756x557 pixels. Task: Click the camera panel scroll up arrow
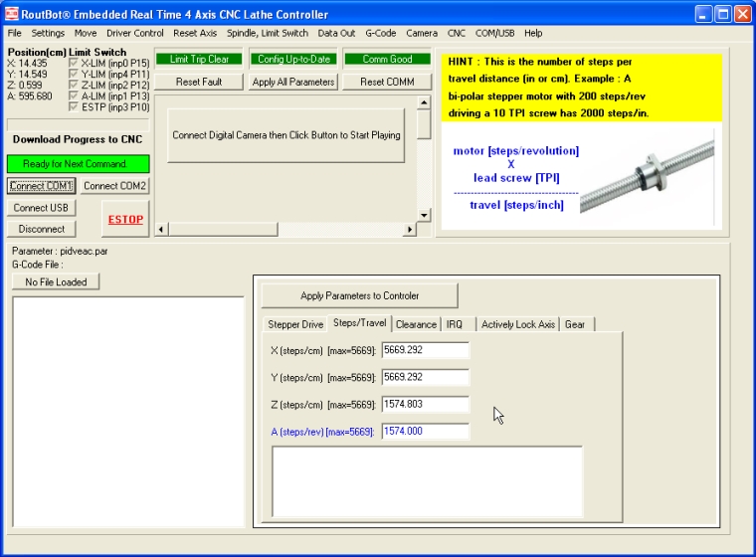click(x=424, y=102)
